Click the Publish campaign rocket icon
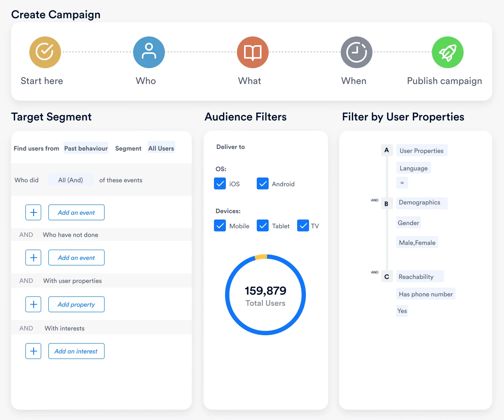 tap(448, 52)
